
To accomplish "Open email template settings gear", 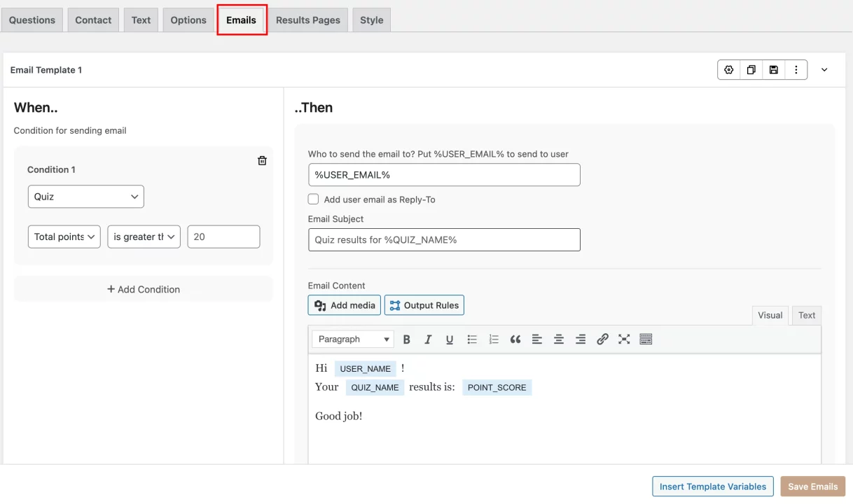I will tap(728, 69).
